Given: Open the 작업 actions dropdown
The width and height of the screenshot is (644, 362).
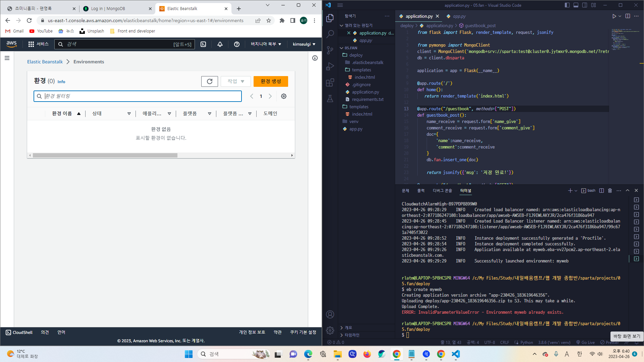Looking at the screenshot, I should coord(236,81).
